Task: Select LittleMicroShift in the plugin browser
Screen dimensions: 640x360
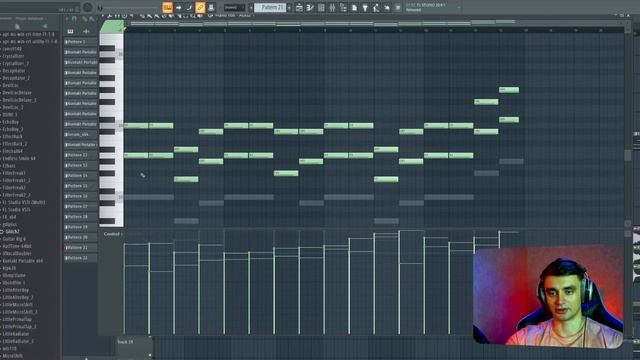Action: pyautogui.click(x=17, y=305)
